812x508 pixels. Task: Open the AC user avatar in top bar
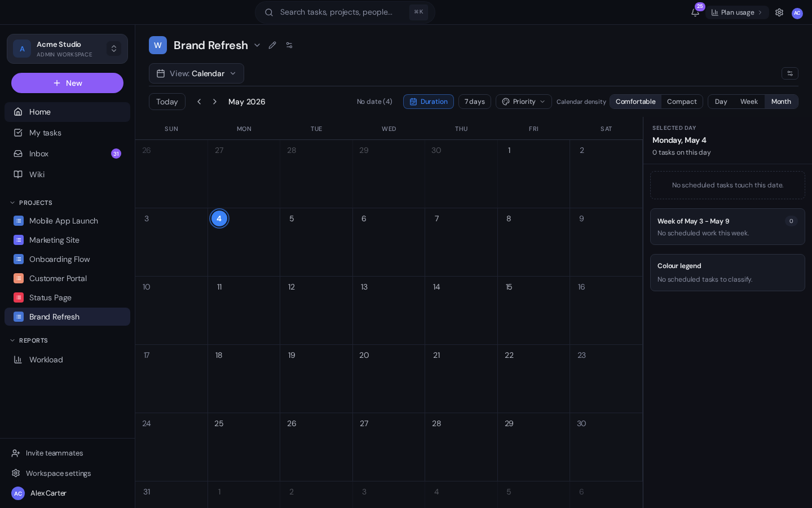pyautogui.click(x=797, y=13)
